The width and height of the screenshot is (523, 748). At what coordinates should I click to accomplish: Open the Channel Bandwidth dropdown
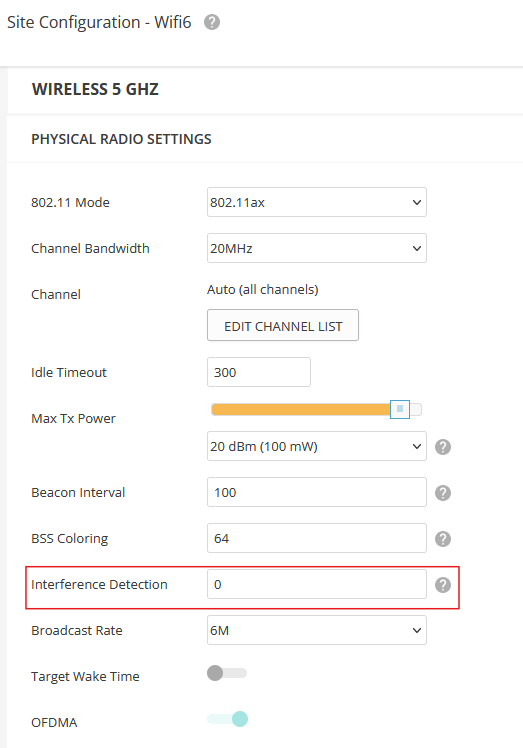tap(317, 248)
